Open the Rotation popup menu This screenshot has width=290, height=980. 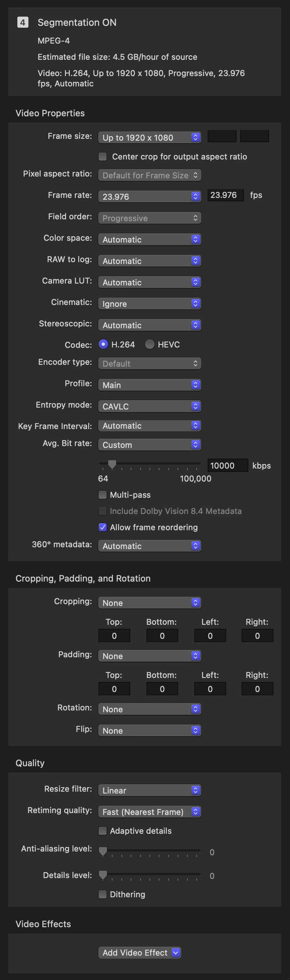pyautogui.click(x=149, y=709)
